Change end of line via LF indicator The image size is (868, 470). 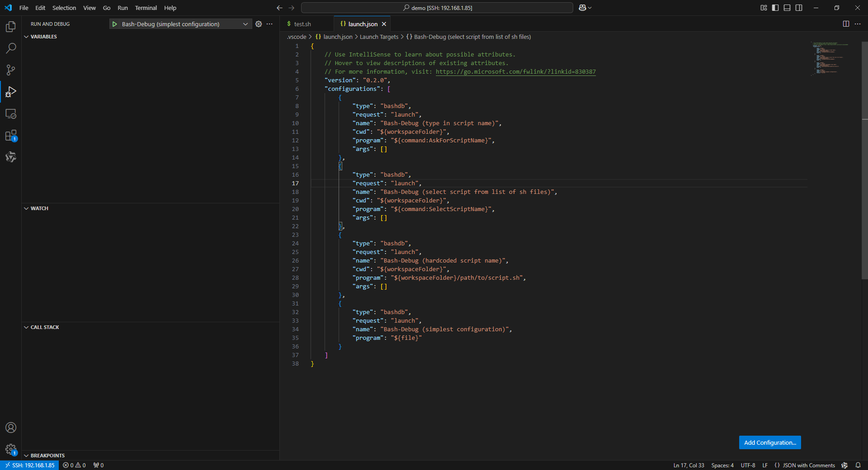pyautogui.click(x=765, y=465)
